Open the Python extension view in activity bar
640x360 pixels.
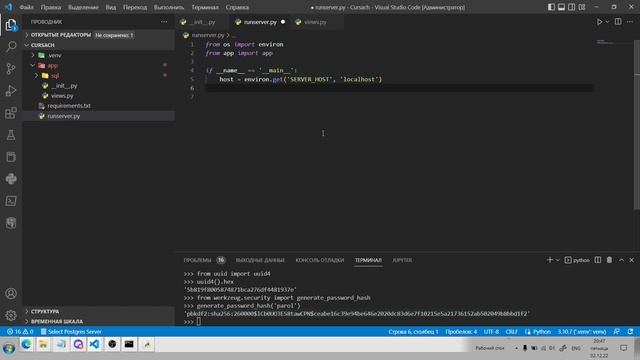point(11,179)
